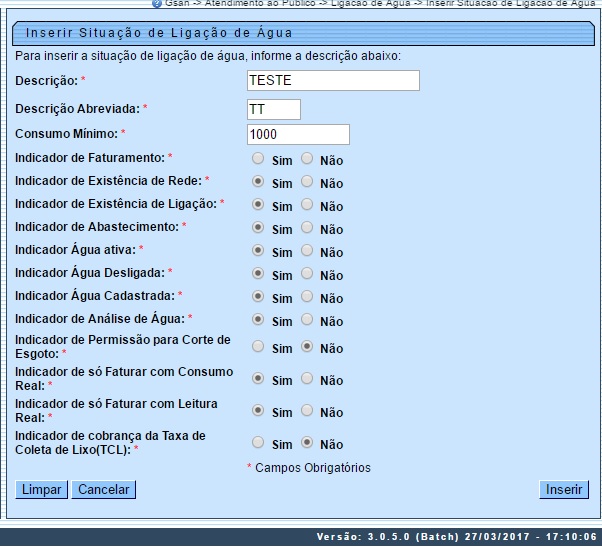Click the 'Indicador de Faturamento:' label

(x=90, y=158)
